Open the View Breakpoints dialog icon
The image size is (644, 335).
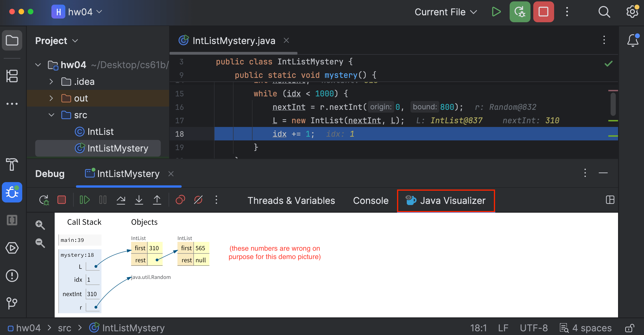coord(180,200)
